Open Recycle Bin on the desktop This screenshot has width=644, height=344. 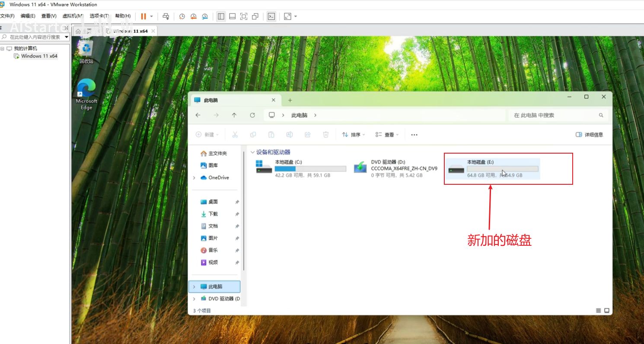(x=86, y=52)
